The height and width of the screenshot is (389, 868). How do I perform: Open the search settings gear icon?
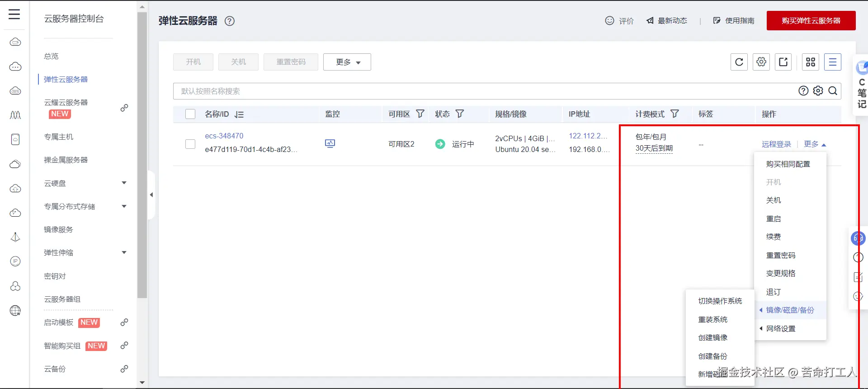coord(818,91)
